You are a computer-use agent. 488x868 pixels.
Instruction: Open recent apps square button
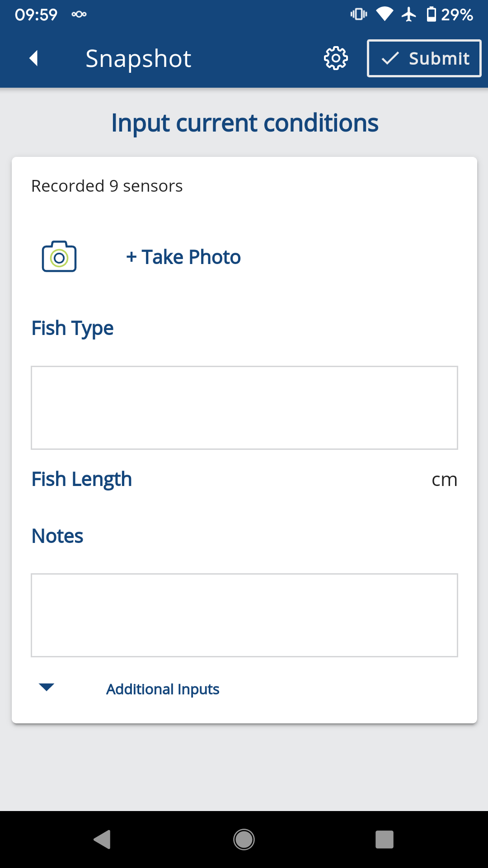pos(385,840)
